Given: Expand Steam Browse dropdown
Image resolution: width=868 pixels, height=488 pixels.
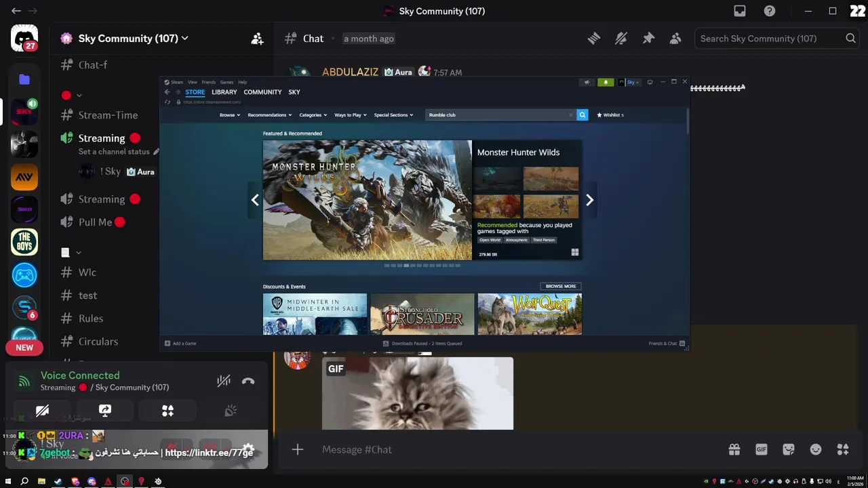Looking at the screenshot, I should (229, 115).
